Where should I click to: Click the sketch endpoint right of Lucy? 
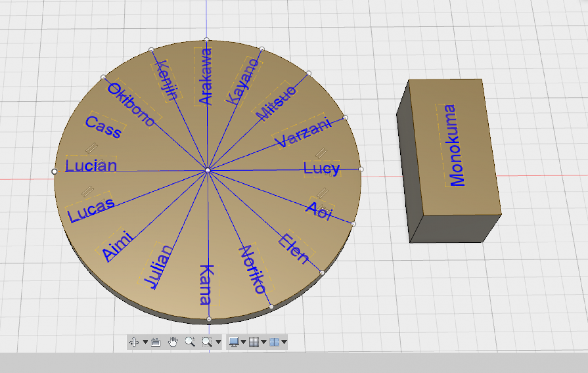[x=361, y=169]
